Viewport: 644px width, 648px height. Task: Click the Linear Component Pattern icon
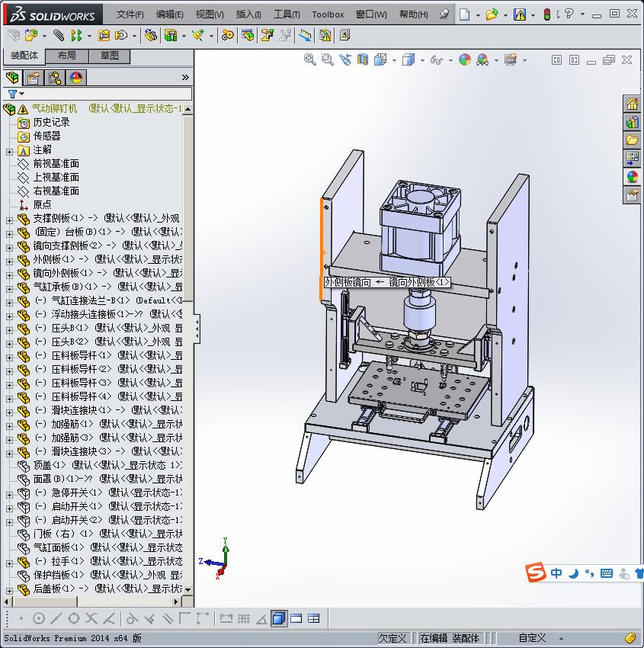pyautogui.click(x=76, y=36)
